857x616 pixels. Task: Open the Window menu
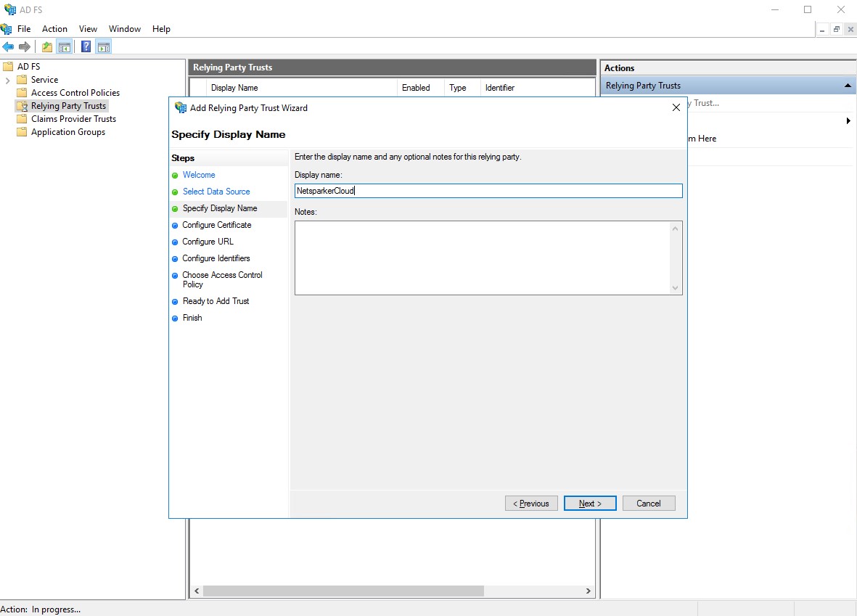124,29
